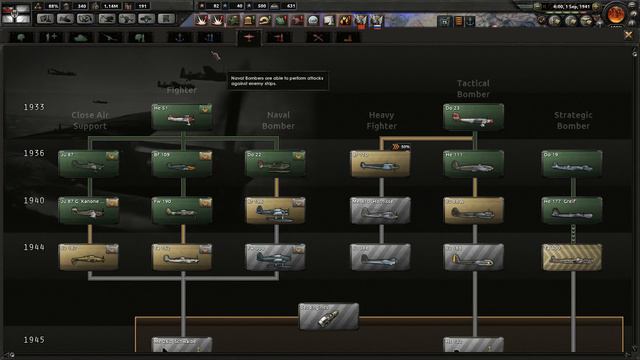Switch to the Naval Doctrine research tab

(210, 38)
